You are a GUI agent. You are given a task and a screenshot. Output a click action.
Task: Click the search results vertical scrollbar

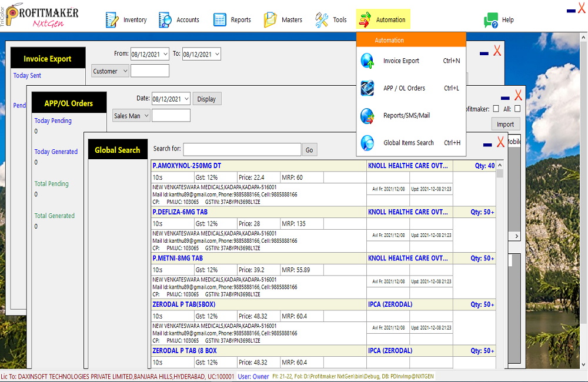(x=500, y=264)
